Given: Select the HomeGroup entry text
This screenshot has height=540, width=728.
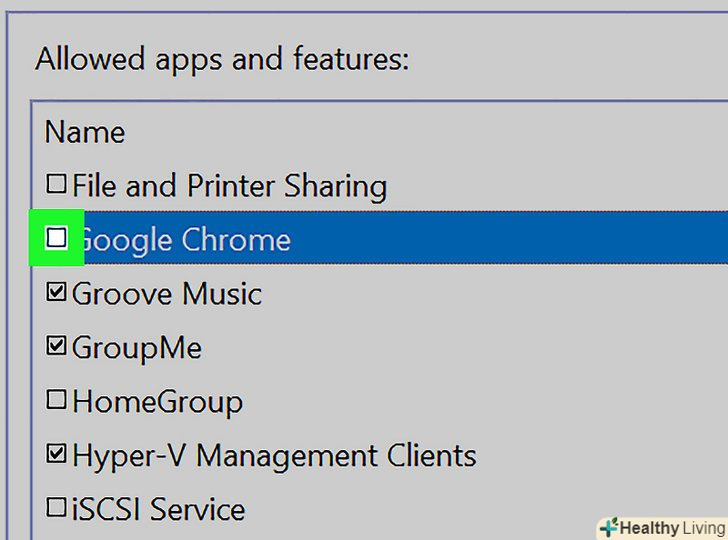Looking at the screenshot, I should click(x=157, y=402).
